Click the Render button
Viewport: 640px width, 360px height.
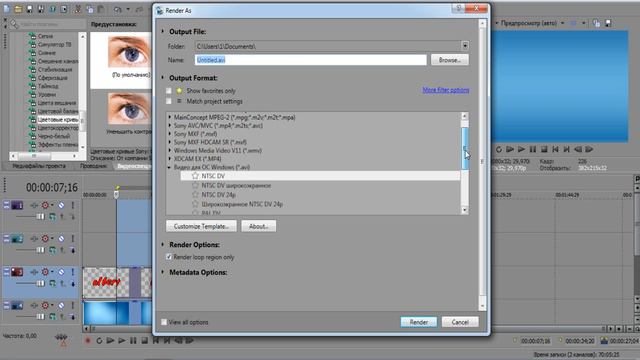419,322
